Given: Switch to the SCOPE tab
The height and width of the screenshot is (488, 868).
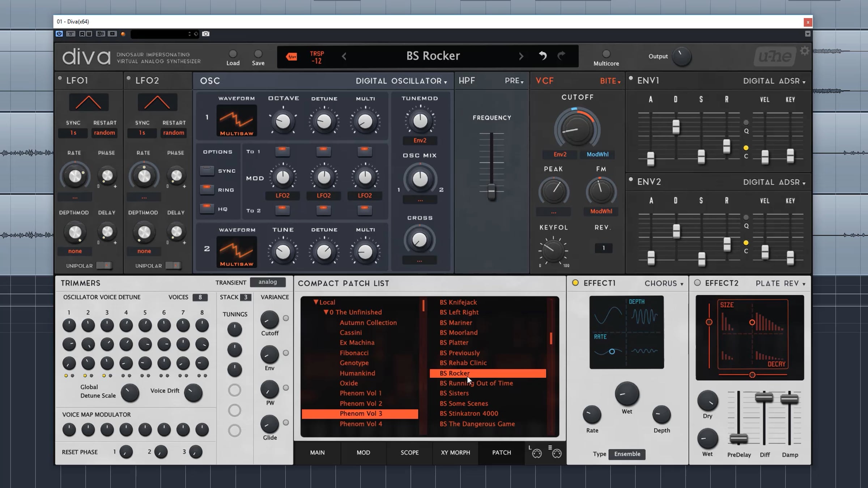Looking at the screenshot, I should click(x=409, y=452).
